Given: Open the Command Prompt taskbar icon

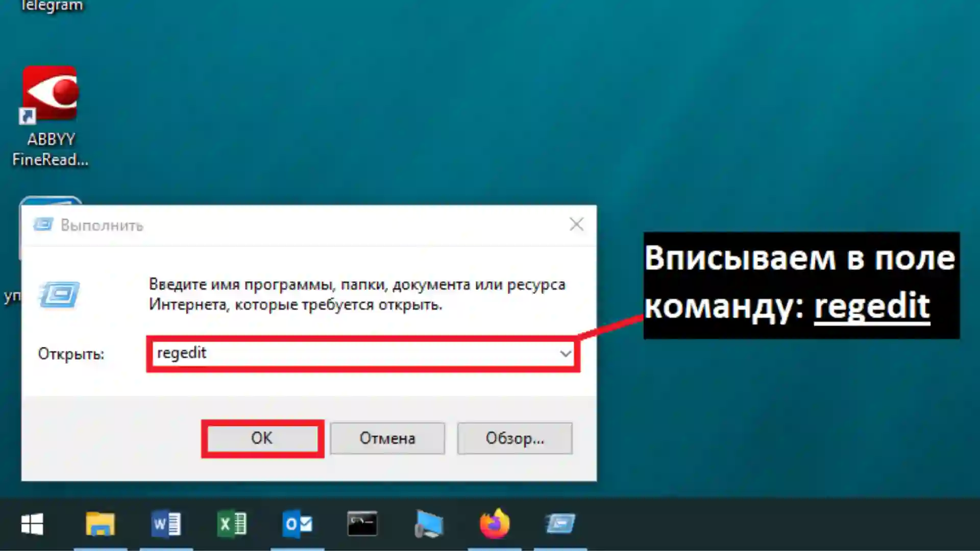Looking at the screenshot, I should (x=362, y=524).
